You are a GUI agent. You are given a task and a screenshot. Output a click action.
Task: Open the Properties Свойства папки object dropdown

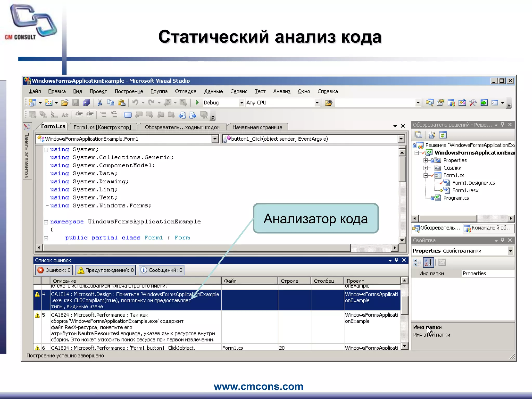510,251
